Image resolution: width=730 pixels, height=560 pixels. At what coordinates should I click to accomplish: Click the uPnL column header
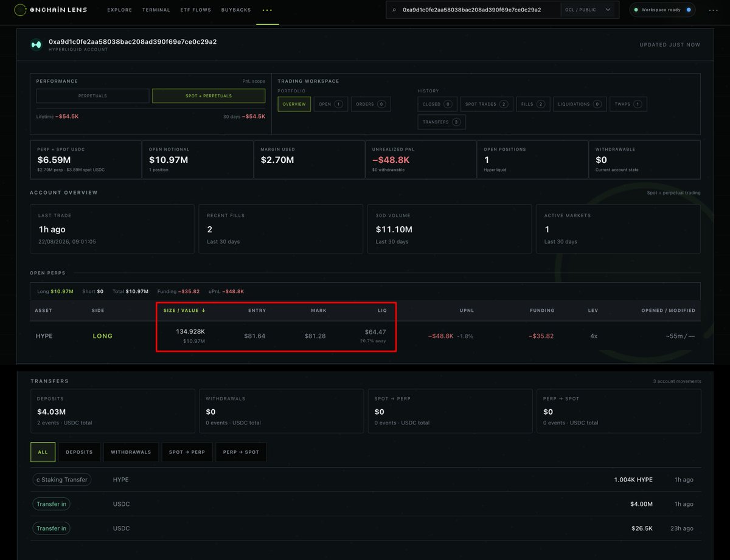pos(467,310)
